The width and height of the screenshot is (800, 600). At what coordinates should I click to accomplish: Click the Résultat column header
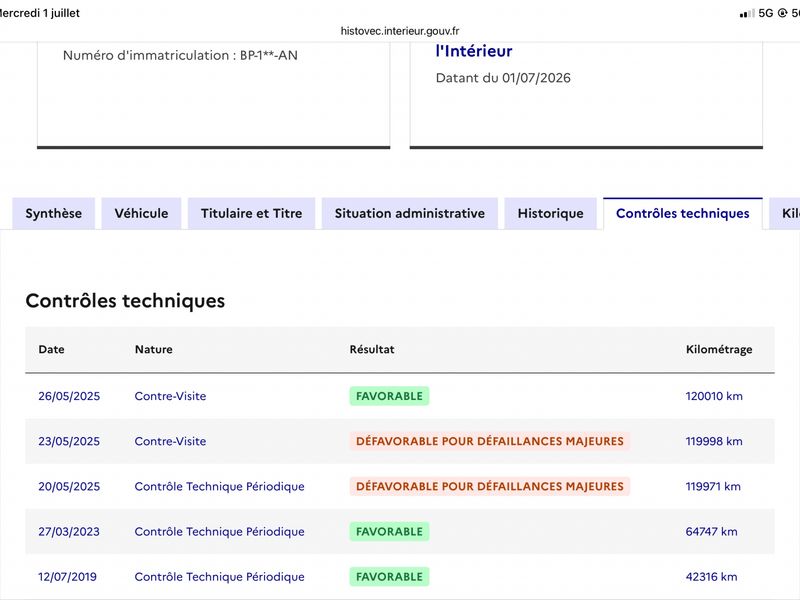point(372,349)
